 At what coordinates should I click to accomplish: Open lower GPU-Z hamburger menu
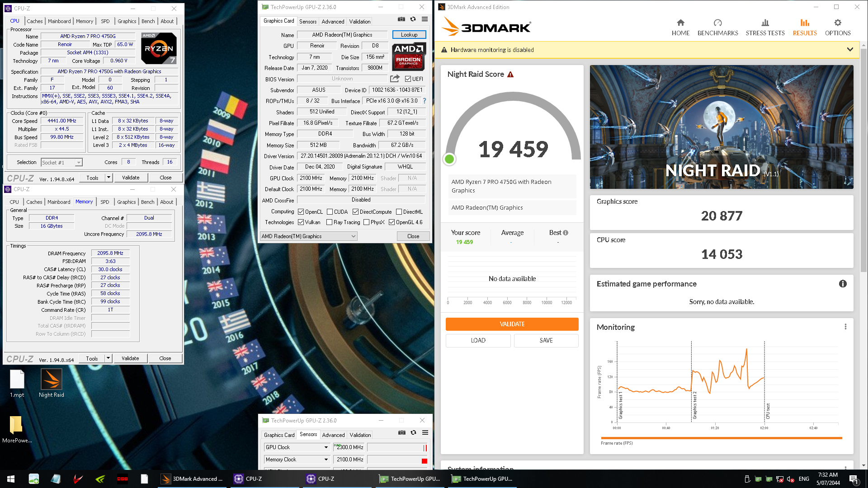[425, 432]
